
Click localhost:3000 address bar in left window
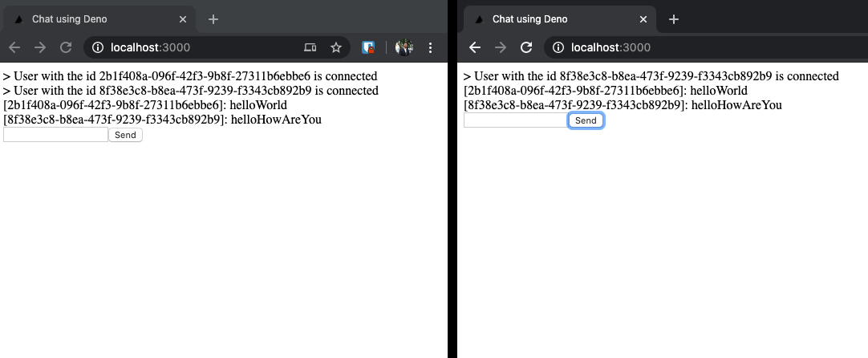pos(217,47)
